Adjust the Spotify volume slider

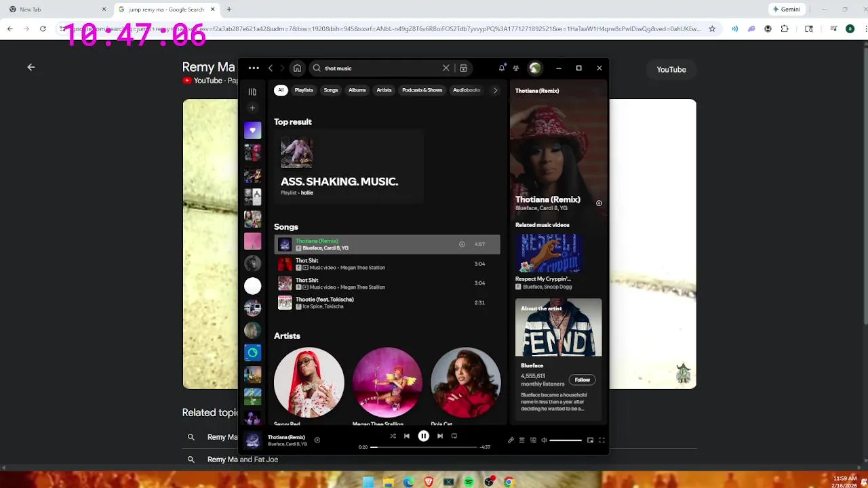[566, 440]
